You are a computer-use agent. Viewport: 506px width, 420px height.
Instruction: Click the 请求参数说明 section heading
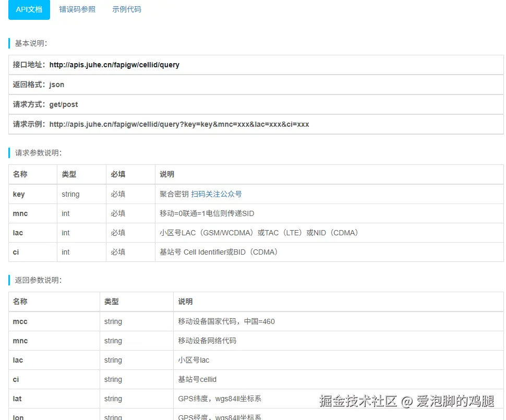pos(39,153)
